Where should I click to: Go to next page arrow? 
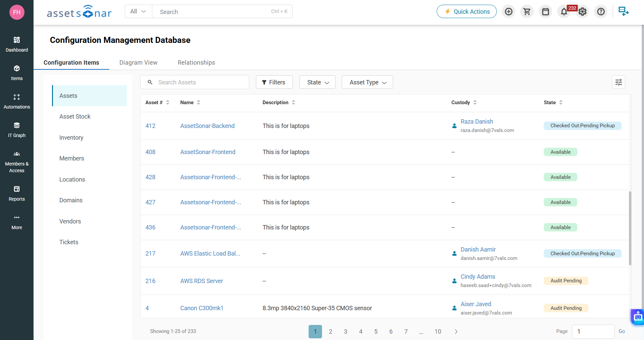coord(456,332)
